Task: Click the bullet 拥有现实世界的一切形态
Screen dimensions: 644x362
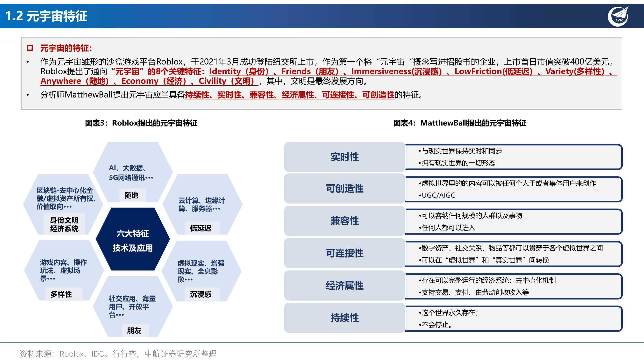Action: point(457,163)
